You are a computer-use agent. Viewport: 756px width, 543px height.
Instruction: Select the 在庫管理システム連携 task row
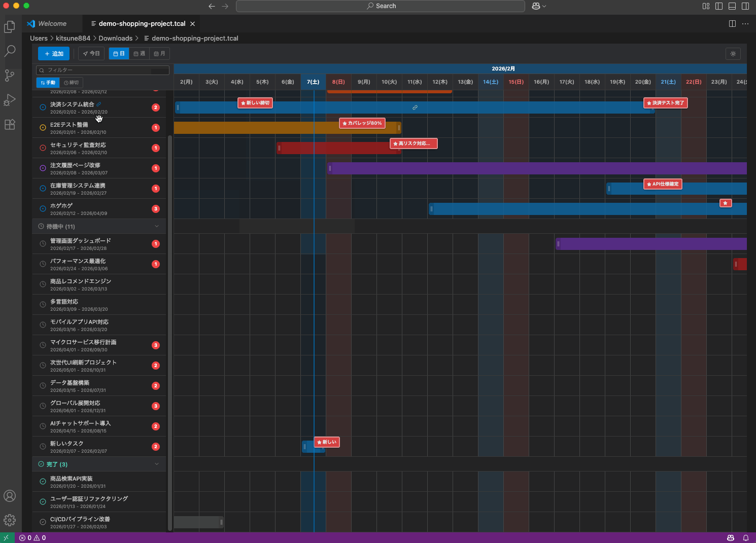(99, 189)
